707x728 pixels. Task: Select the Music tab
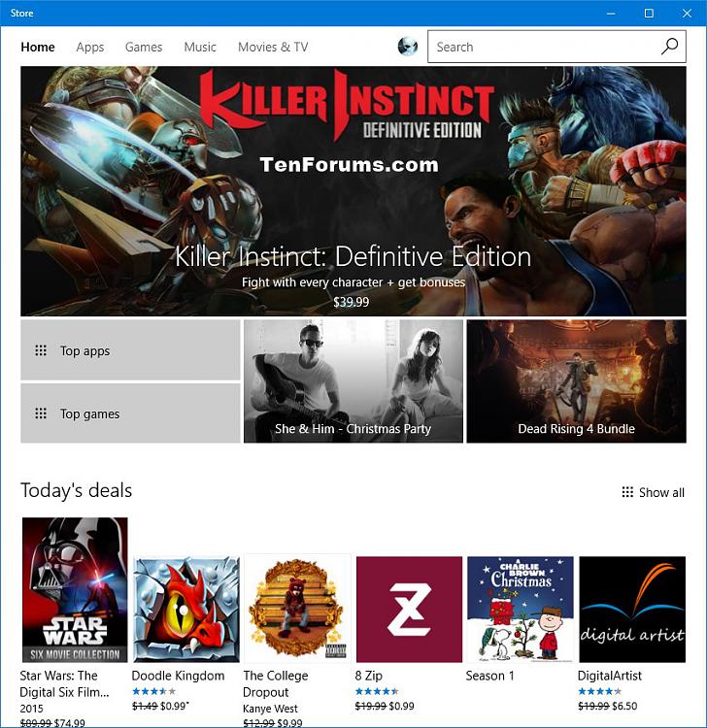point(200,47)
